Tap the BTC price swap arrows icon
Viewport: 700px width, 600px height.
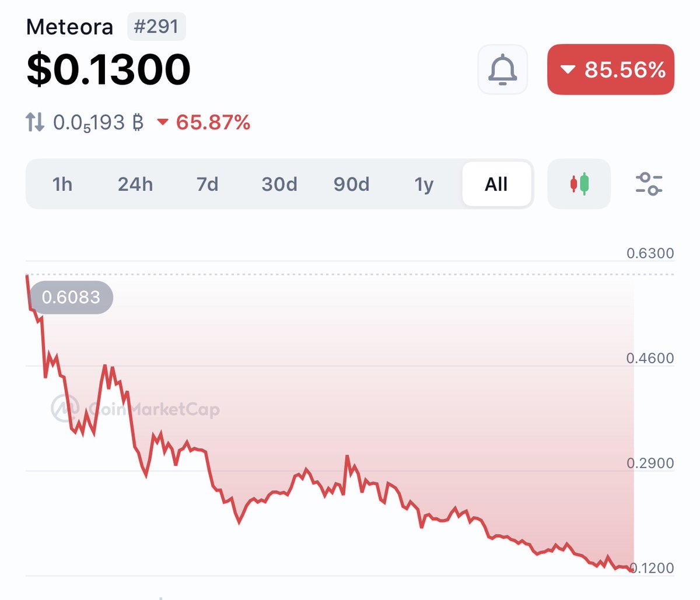click(35, 122)
